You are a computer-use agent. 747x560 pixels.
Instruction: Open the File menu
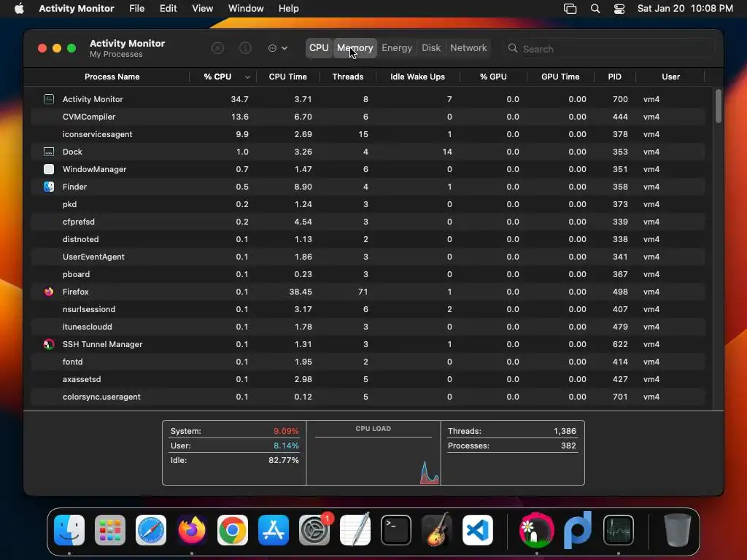[136, 9]
